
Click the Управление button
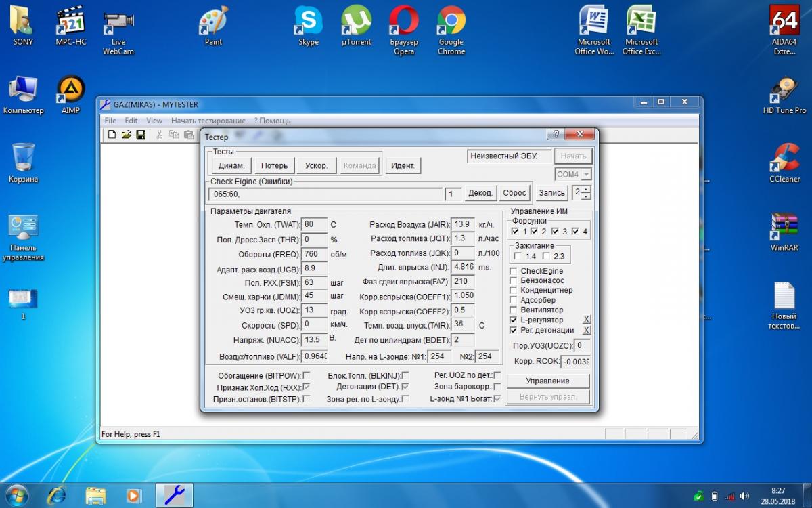pyautogui.click(x=548, y=381)
